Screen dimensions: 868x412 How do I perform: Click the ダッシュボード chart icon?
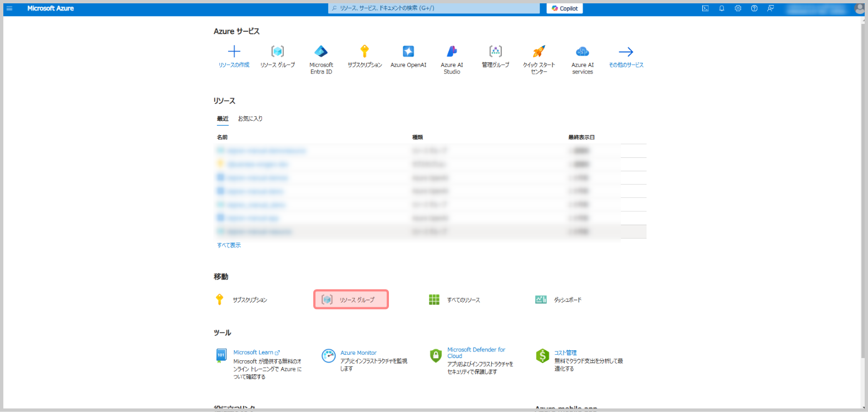coord(541,300)
